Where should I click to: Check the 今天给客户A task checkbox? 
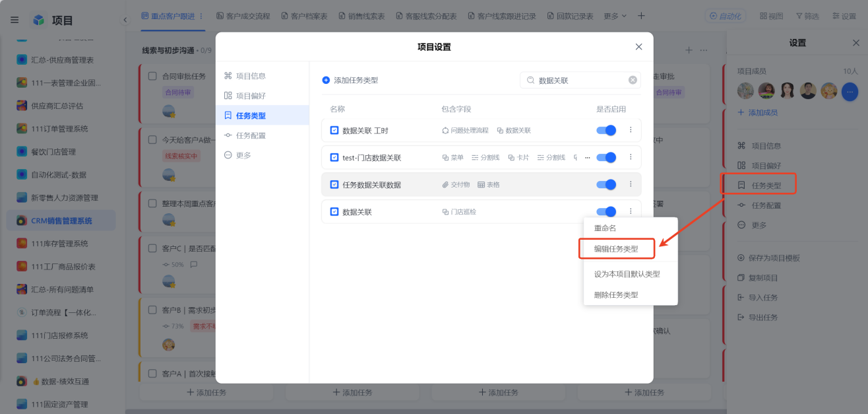click(x=152, y=140)
